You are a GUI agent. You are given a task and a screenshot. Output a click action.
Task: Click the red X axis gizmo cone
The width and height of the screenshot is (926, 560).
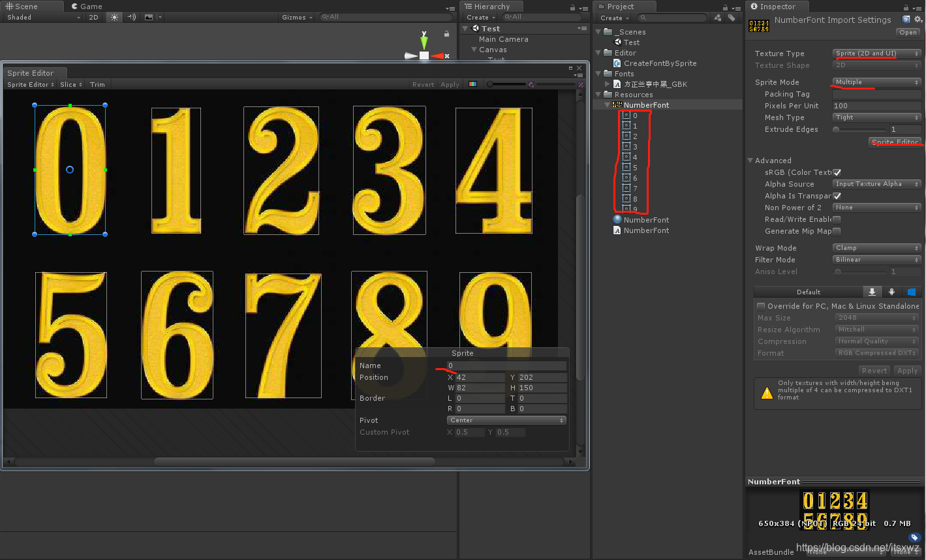click(437, 56)
